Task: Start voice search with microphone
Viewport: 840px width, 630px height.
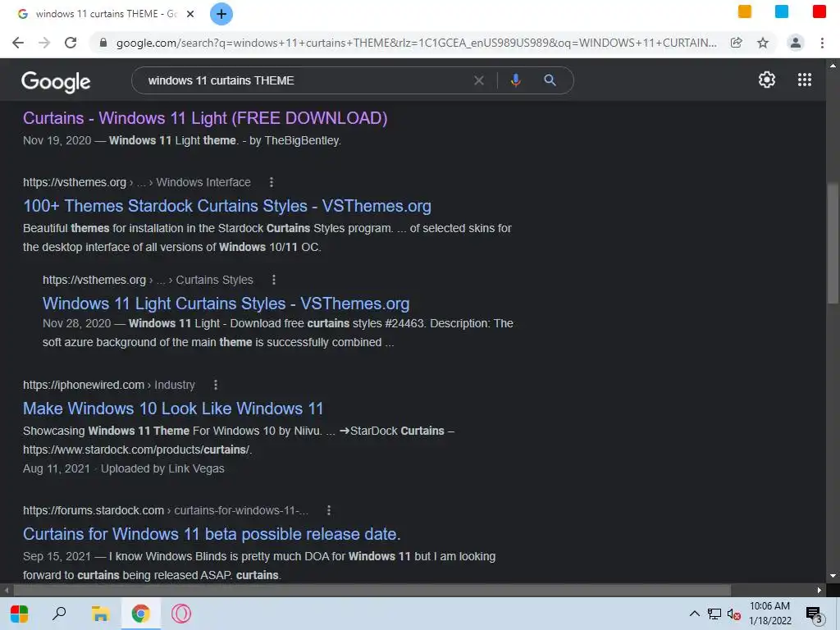Action: click(515, 80)
